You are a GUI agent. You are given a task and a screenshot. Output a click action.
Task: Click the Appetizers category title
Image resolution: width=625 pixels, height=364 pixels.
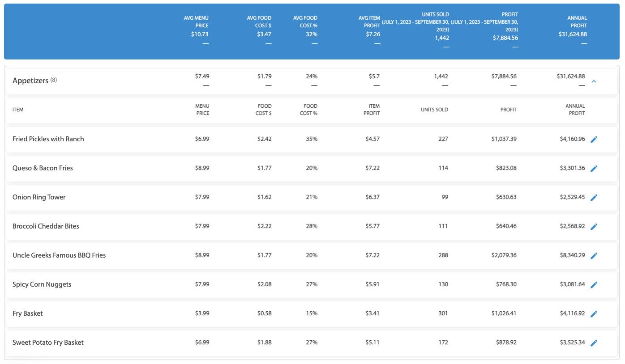30,80
